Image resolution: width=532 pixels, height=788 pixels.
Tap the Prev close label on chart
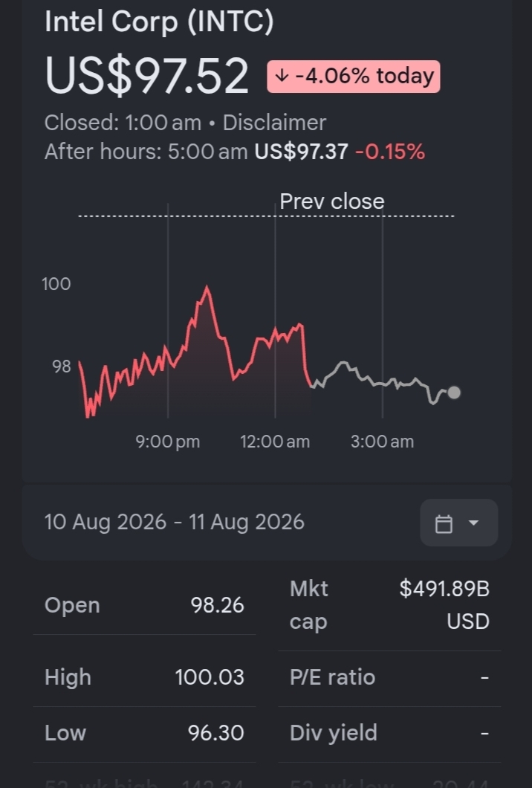point(332,201)
